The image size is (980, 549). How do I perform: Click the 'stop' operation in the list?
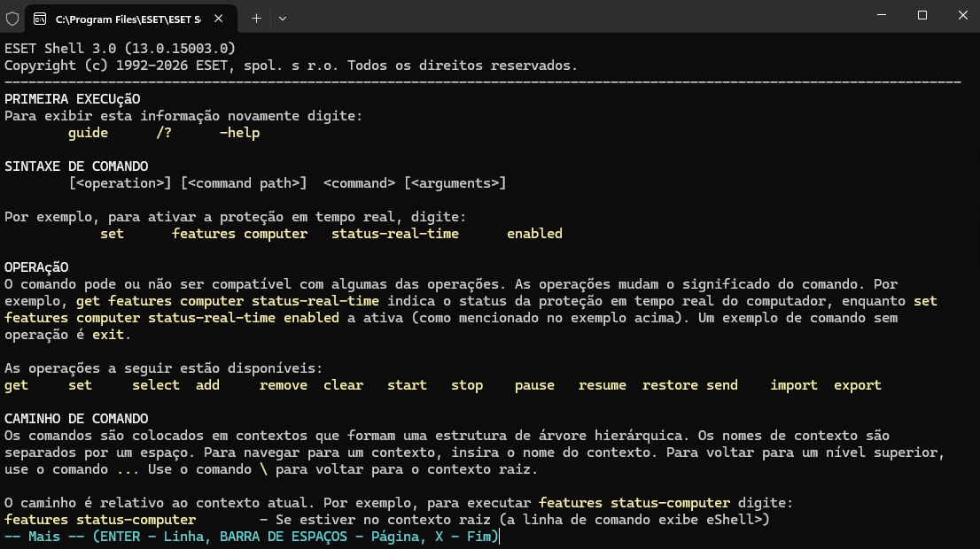(467, 386)
